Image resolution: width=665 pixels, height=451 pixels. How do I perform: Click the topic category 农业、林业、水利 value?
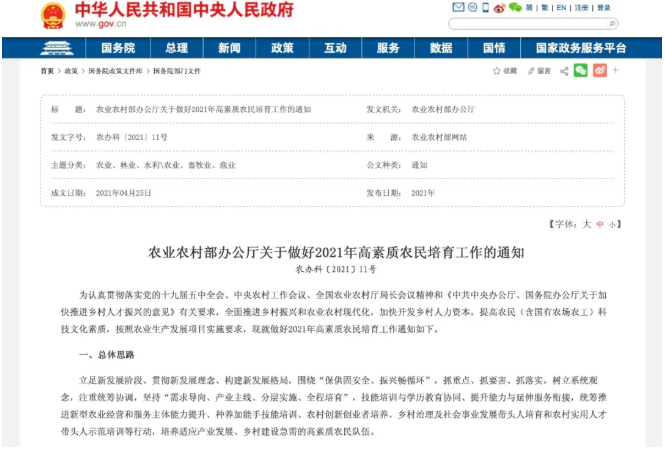tap(165, 165)
